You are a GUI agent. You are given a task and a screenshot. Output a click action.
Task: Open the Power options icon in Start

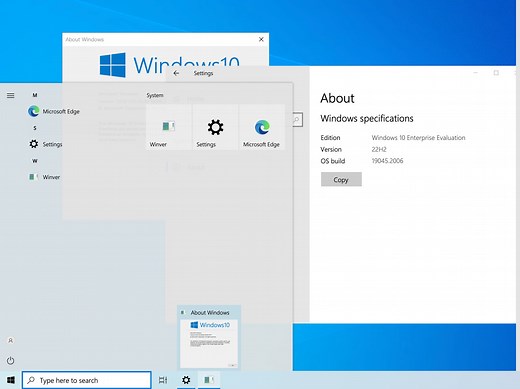tap(10, 361)
